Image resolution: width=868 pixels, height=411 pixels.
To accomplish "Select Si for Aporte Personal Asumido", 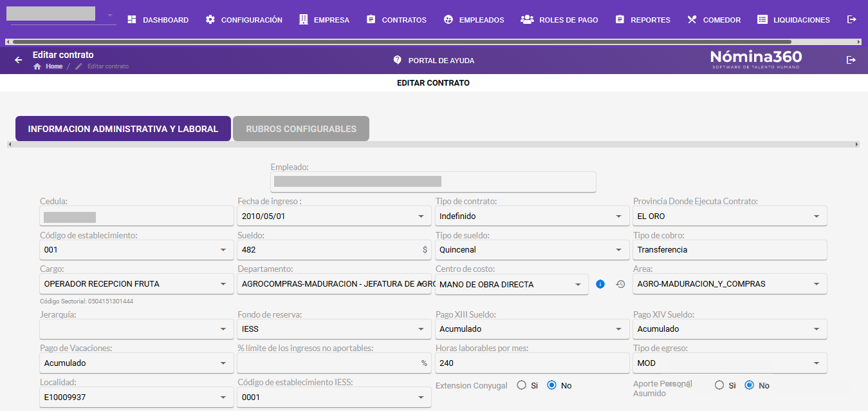I will [719, 385].
